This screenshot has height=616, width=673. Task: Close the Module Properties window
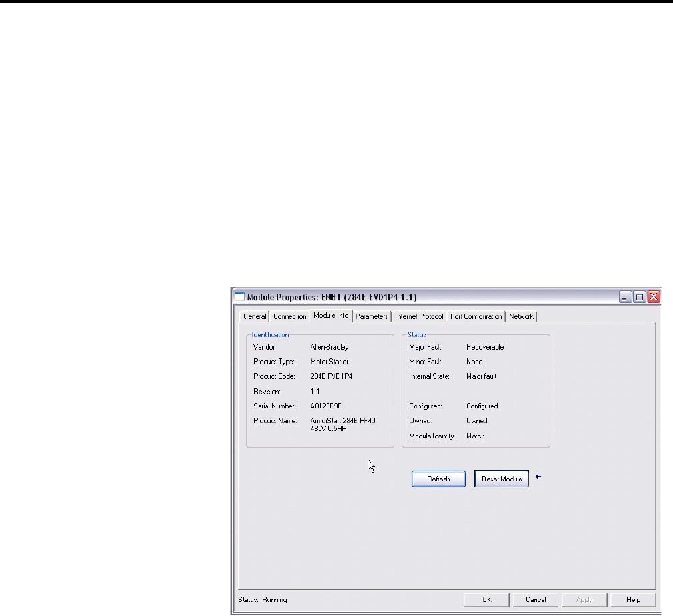coord(654,297)
